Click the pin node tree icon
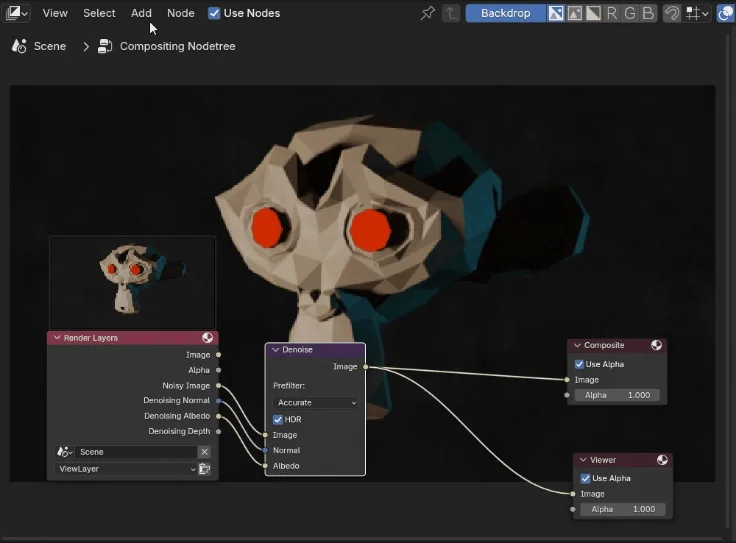 point(428,13)
